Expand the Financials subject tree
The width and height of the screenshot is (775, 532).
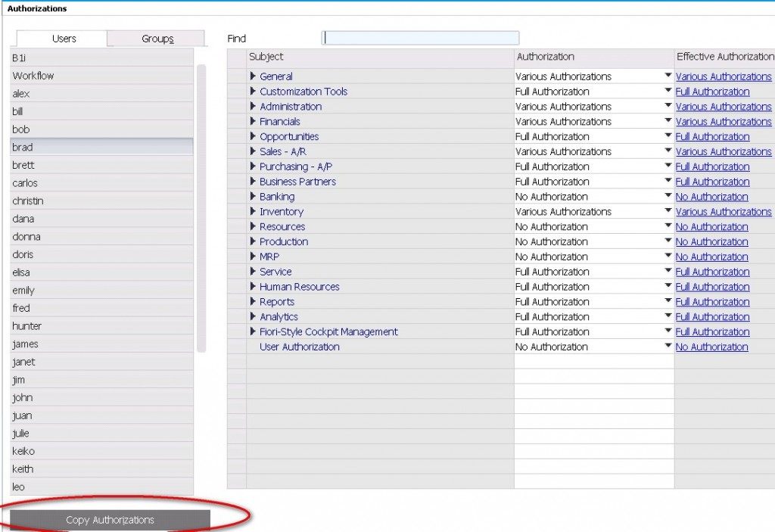254,122
